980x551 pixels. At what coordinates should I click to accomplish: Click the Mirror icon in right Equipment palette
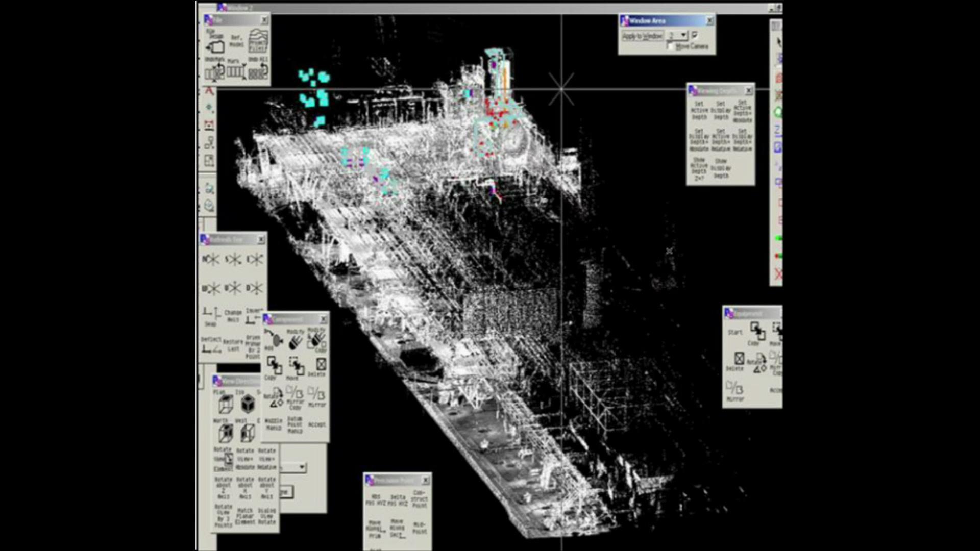735,391
